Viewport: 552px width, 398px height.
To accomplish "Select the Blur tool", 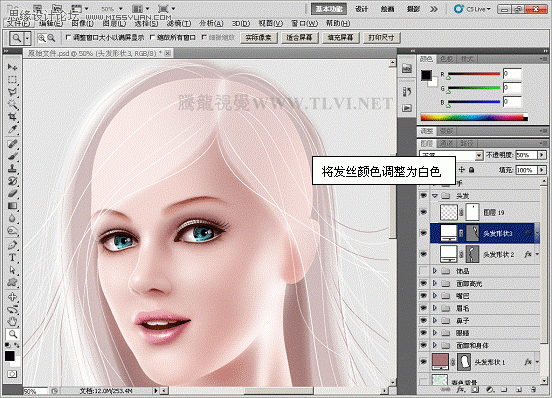I will click(12, 218).
